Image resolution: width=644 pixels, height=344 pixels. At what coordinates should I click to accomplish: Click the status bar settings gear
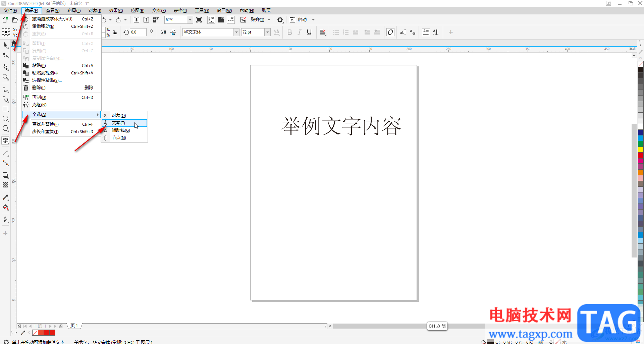point(6,342)
